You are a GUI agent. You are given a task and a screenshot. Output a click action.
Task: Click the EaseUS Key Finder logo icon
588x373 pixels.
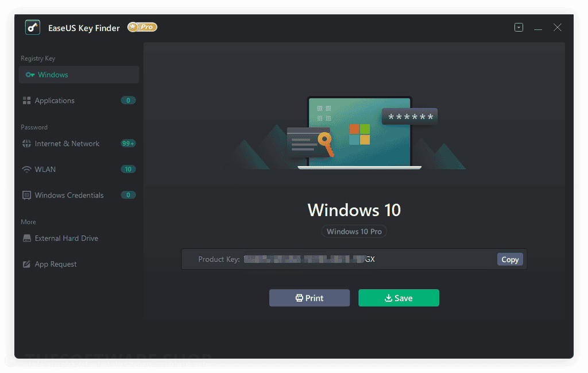[x=33, y=28]
